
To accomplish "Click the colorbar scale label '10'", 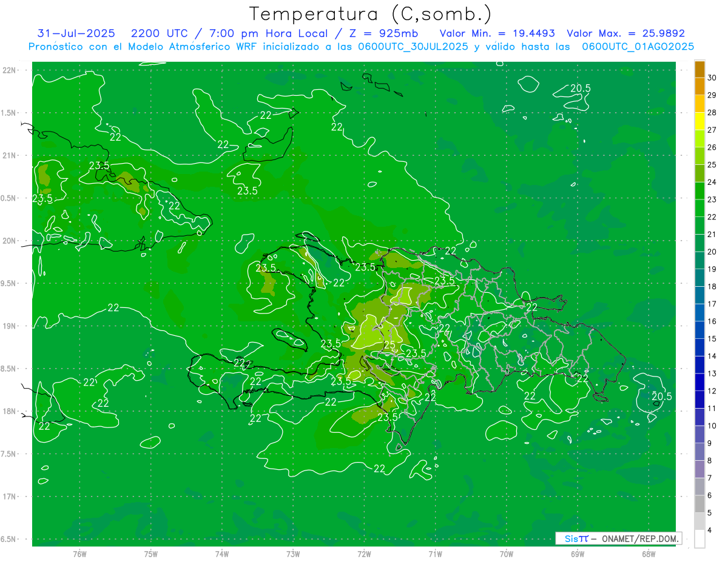I will tap(712, 426).
